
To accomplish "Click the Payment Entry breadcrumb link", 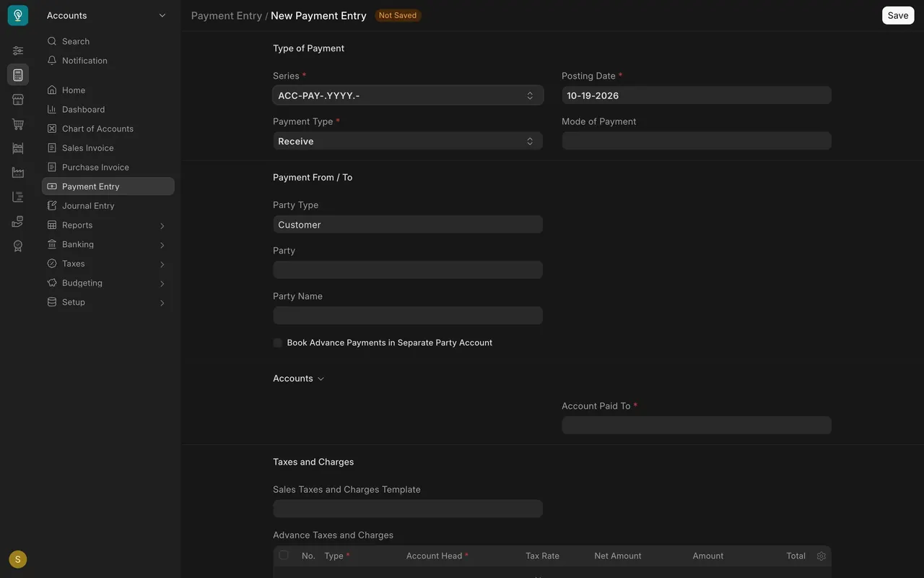I will coord(227,15).
